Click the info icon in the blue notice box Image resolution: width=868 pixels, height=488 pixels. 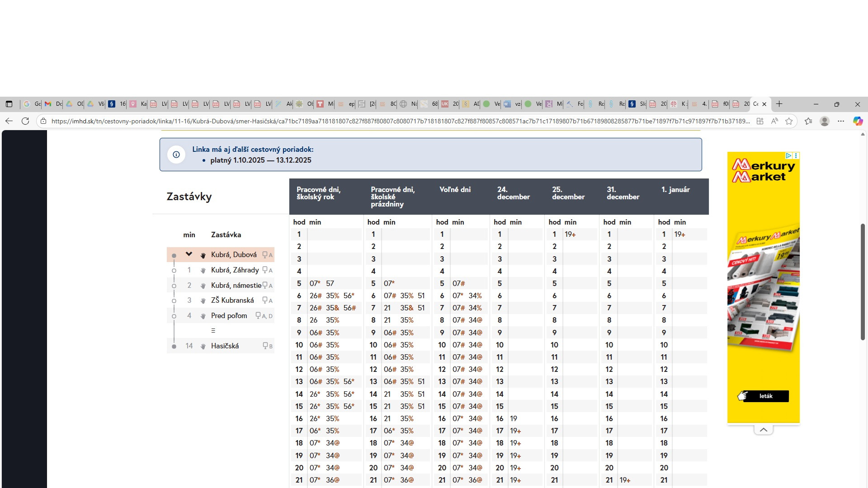pyautogui.click(x=176, y=155)
